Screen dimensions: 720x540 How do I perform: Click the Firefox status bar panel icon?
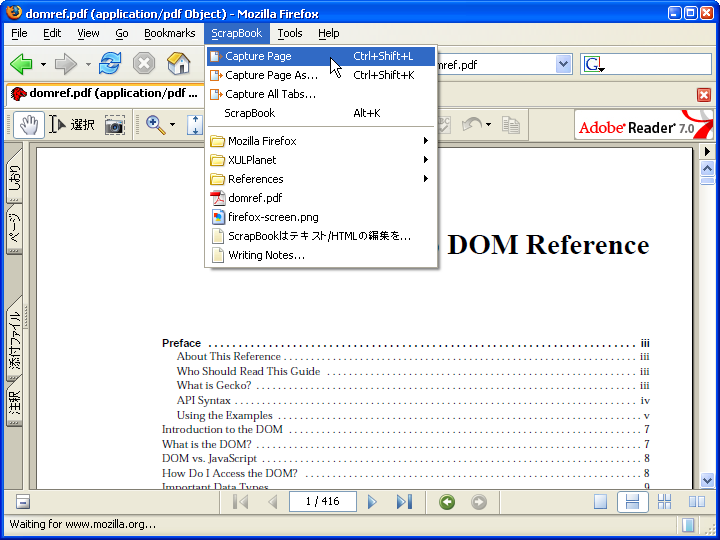pos(688,524)
